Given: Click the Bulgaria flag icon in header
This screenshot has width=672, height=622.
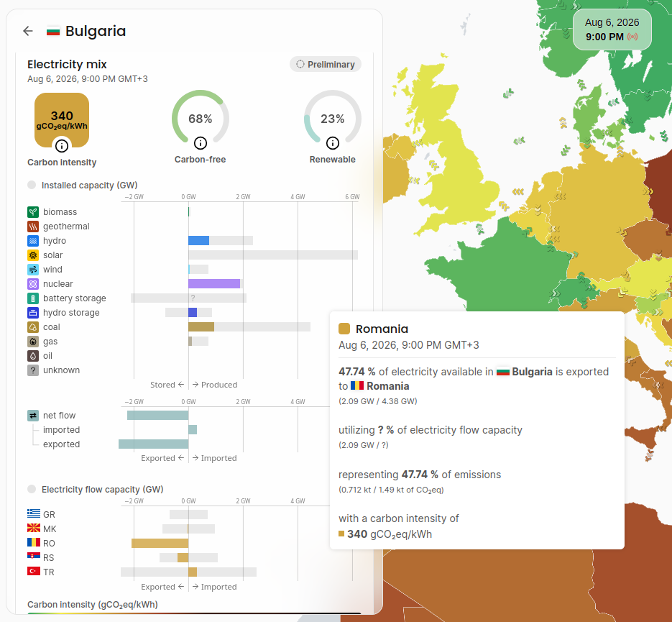Looking at the screenshot, I should coord(53,32).
